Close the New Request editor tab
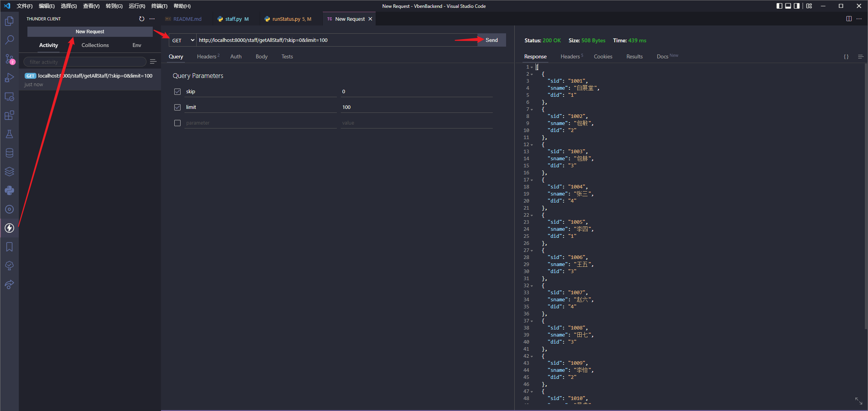The image size is (868, 411). (370, 19)
